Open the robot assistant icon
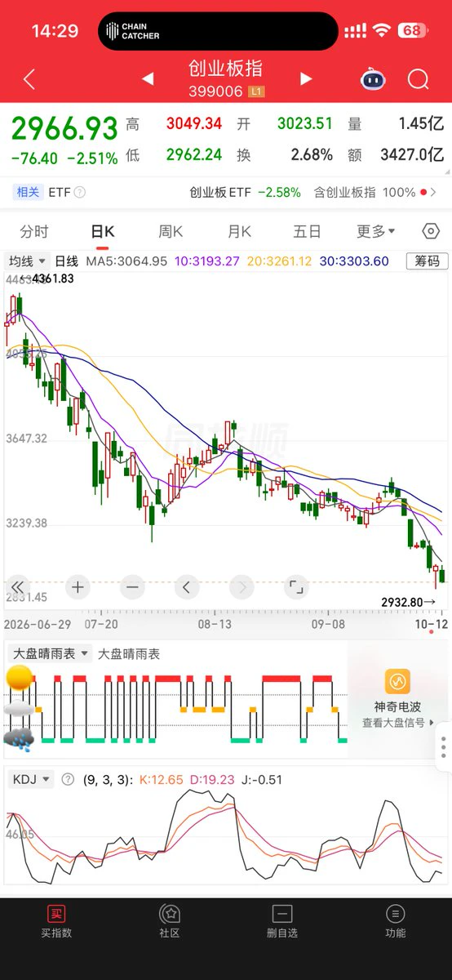This screenshot has width=452, height=980. tap(374, 79)
